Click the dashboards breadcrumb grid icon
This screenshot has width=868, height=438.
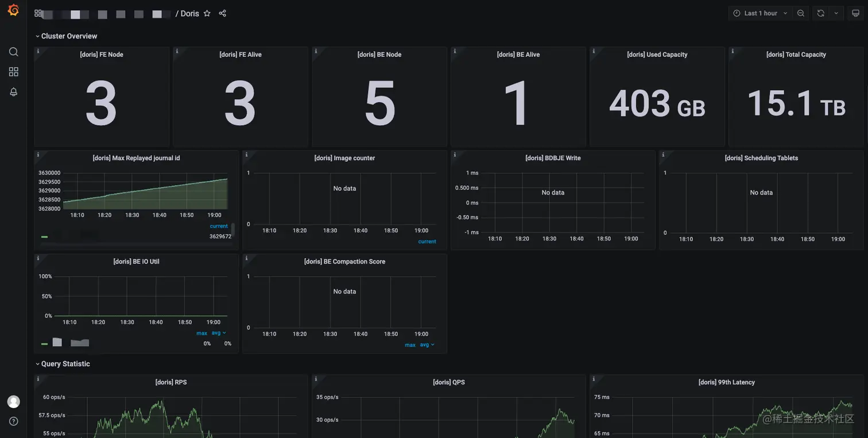point(38,13)
